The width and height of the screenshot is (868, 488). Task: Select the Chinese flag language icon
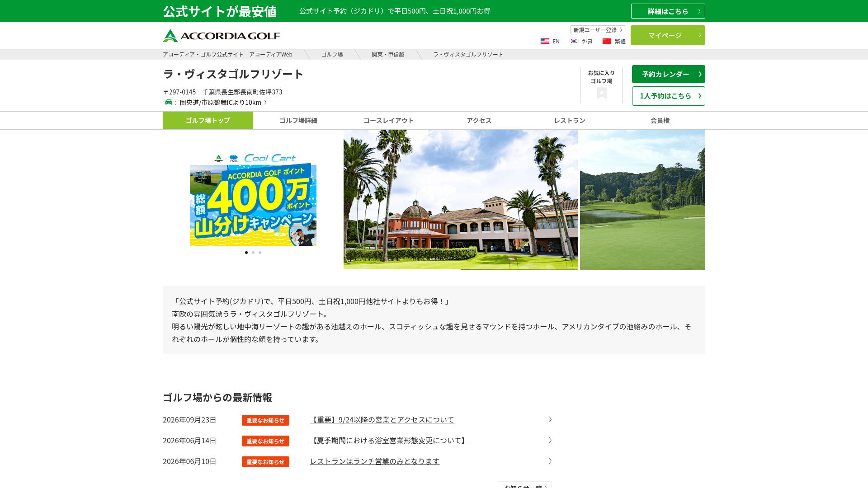[x=607, y=41]
